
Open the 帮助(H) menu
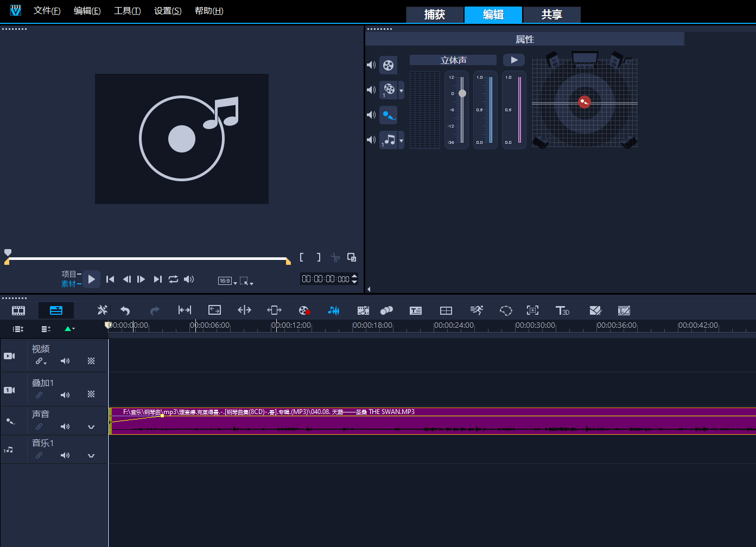click(209, 11)
